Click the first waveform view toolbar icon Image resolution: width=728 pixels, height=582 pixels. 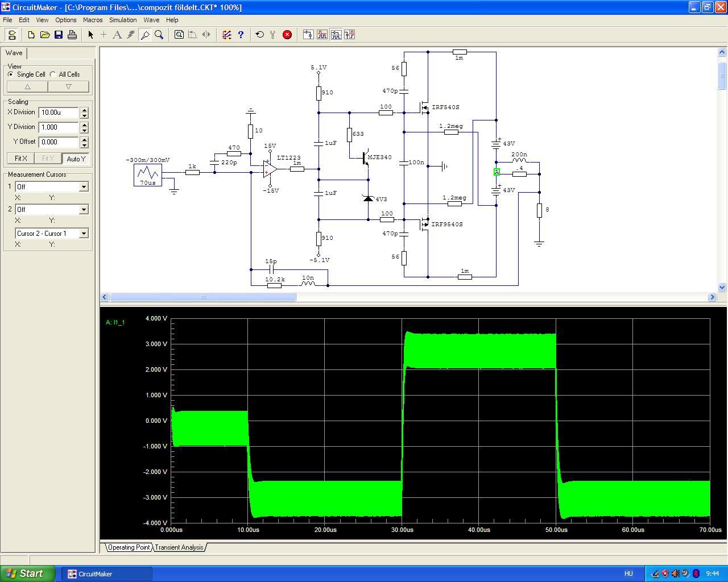tap(308, 35)
